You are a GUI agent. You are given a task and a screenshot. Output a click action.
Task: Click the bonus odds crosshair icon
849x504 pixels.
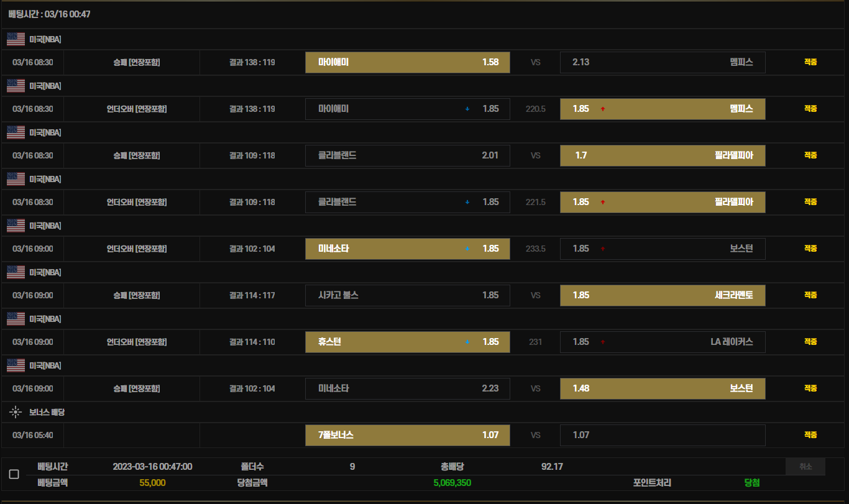click(16, 412)
